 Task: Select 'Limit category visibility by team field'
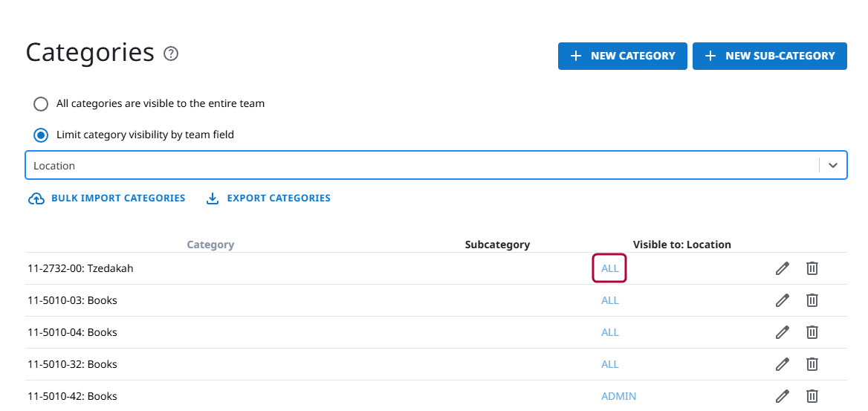pos(42,135)
